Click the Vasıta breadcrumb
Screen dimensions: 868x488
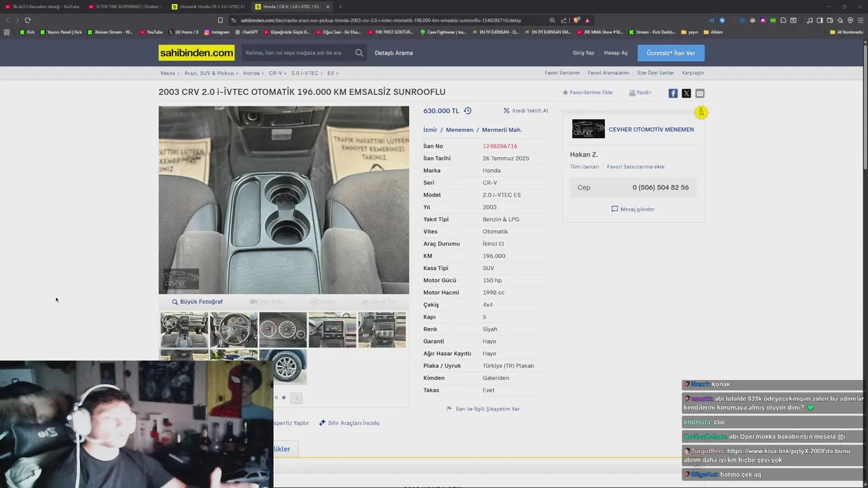pyautogui.click(x=167, y=73)
